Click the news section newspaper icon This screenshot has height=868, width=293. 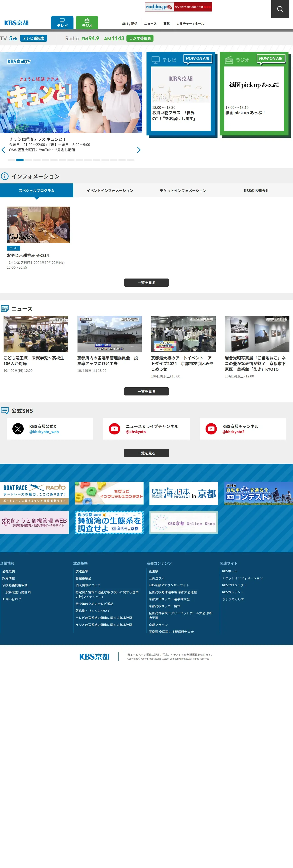pyautogui.click(x=5, y=309)
